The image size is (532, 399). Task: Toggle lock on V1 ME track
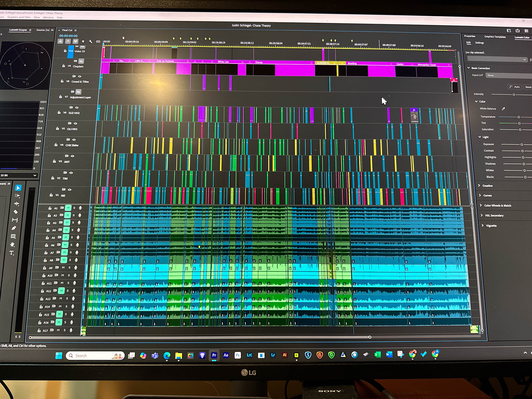pyautogui.click(x=51, y=195)
